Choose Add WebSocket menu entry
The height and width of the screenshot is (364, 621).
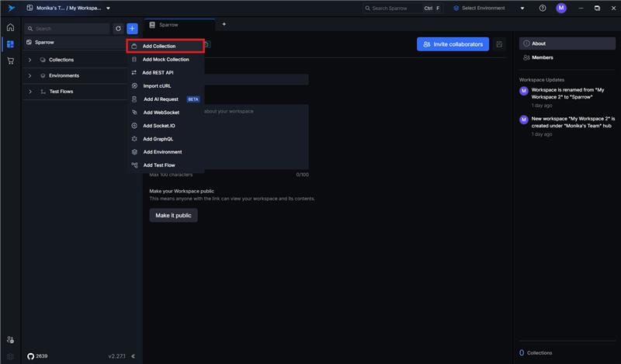165,113
